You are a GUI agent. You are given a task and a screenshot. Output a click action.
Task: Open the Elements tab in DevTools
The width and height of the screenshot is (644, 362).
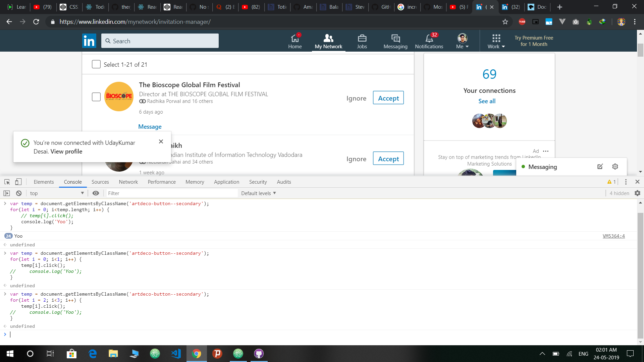click(x=44, y=182)
